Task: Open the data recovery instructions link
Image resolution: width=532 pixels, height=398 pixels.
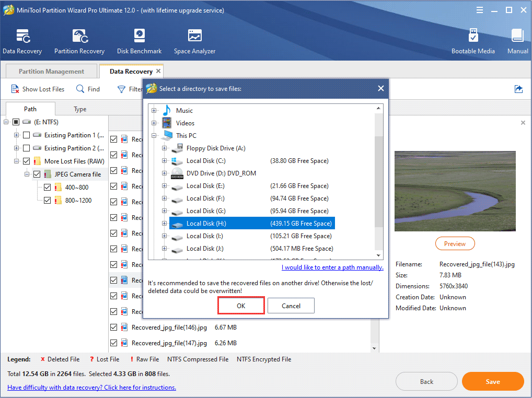Action: click(91, 387)
